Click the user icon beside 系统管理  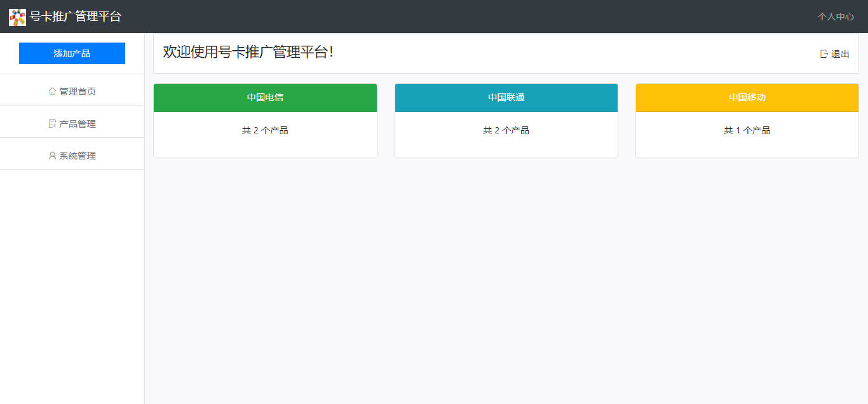(52, 155)
